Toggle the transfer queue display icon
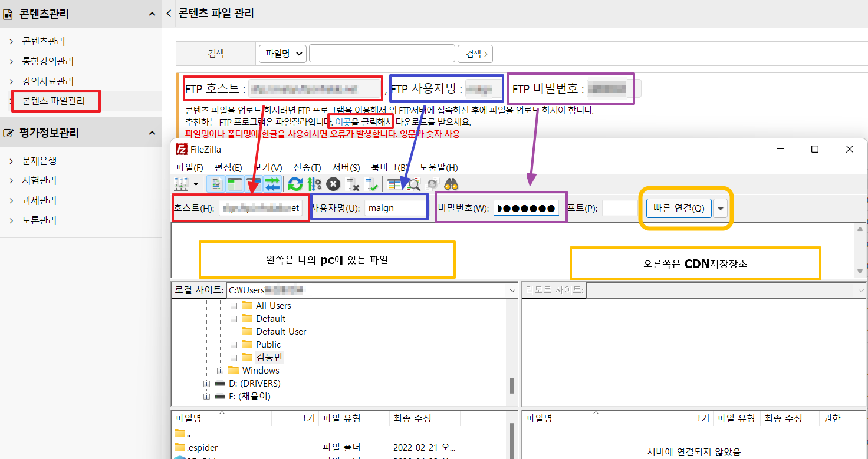868x459 pixels. coord(272,184)
